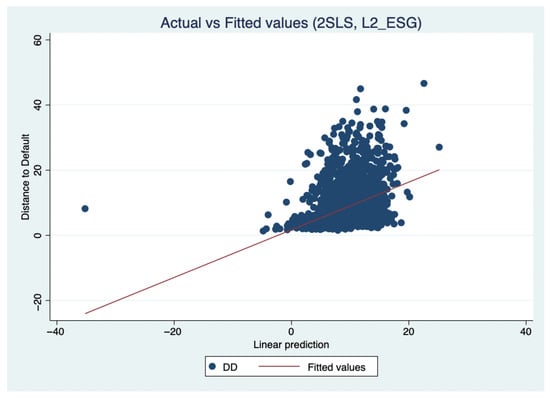The height and width of the screenshot is (398, 550).
Task: Click the lower-left end of fitted line
Action: click(x=85, y=313)
